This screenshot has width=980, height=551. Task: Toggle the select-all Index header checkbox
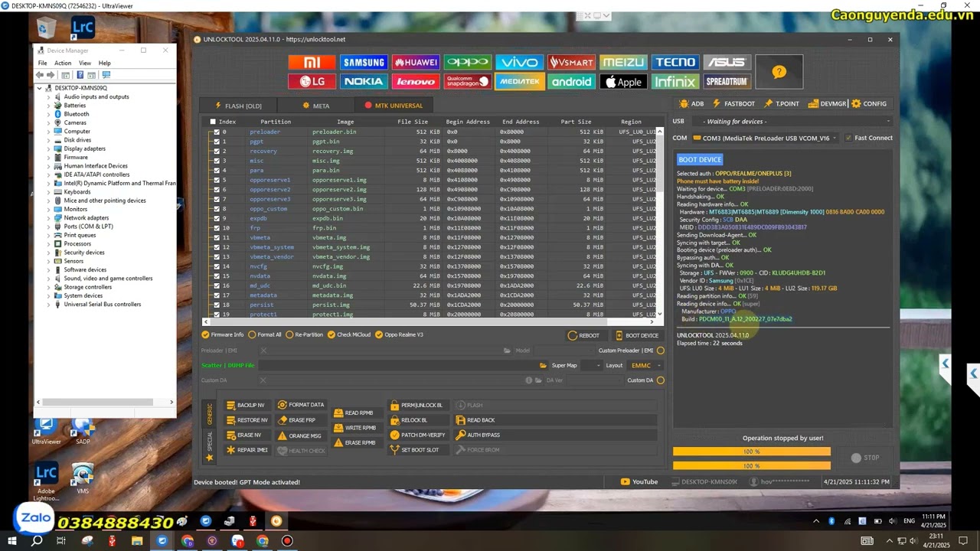coord(213,122)
